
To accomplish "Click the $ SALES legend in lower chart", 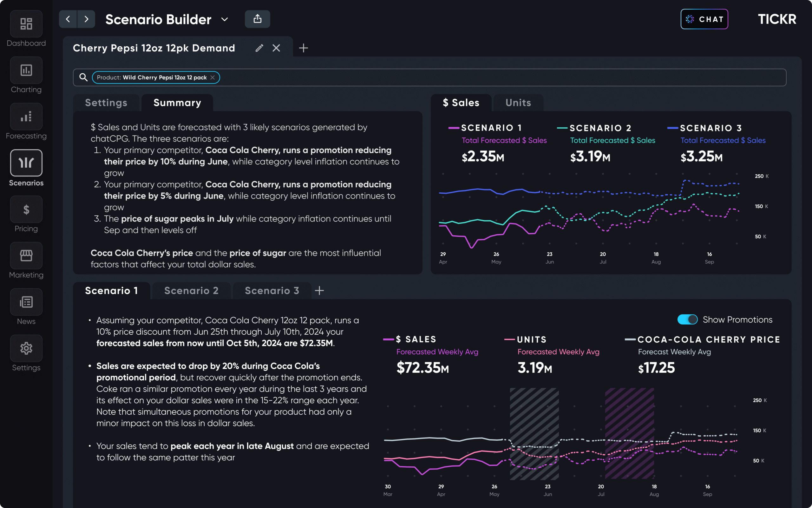I will (x=410, y=339).
